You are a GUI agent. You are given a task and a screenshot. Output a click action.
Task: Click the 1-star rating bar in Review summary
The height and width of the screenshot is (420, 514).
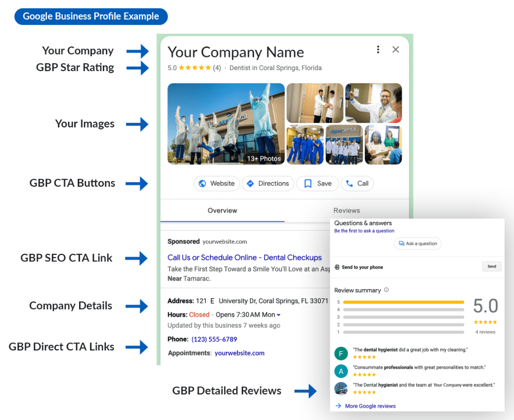(403, 332)
